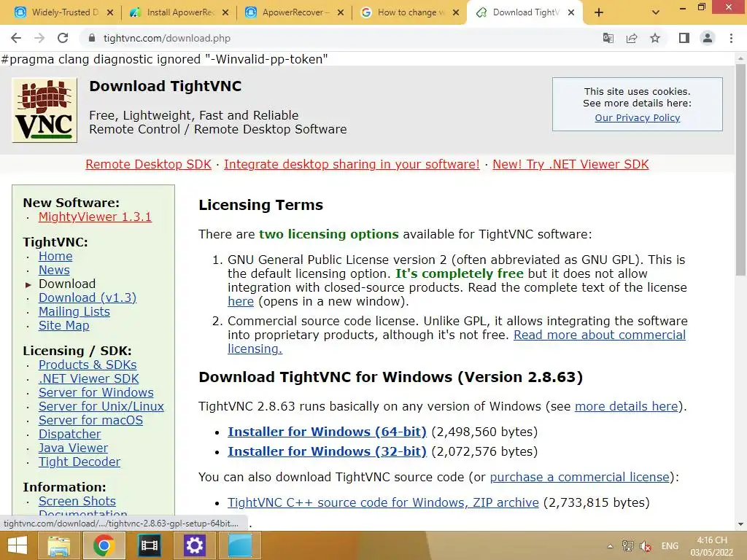The width and height of the screenshot is (747, 560).
Task: Click the lock icon in the address bar
Action: (x=93, y=38)
